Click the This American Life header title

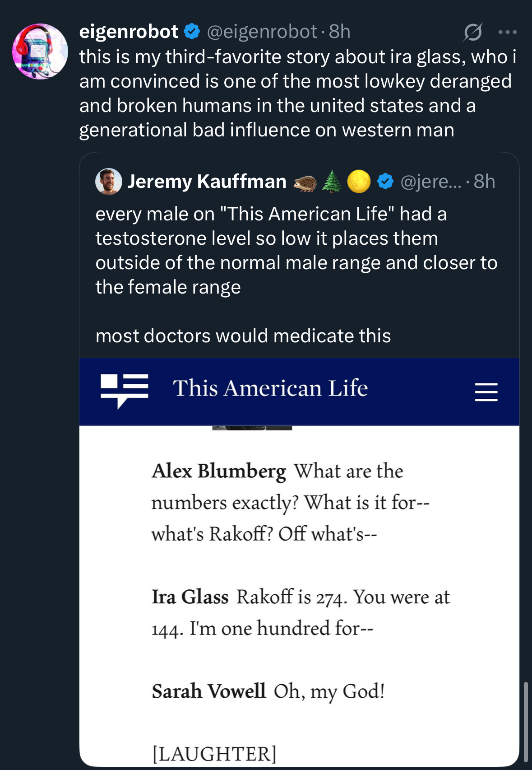pyautogui.click(x=270, y=388)
